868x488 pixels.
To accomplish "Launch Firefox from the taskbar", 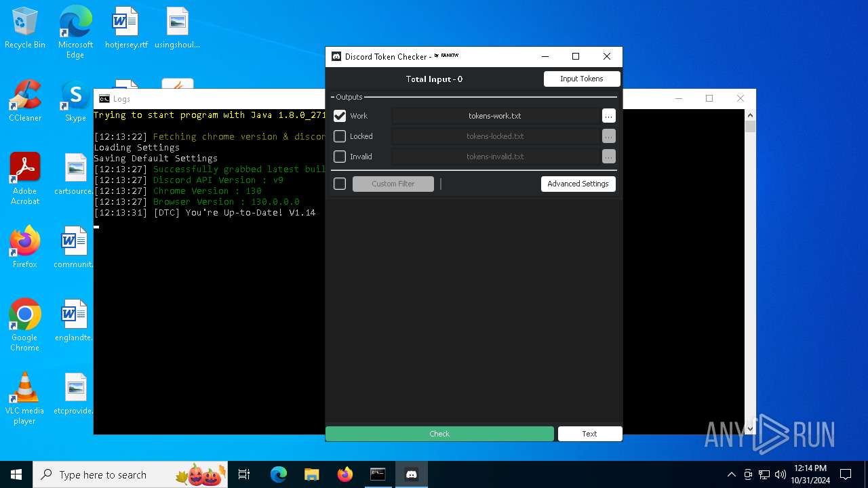I will [344, 474].
